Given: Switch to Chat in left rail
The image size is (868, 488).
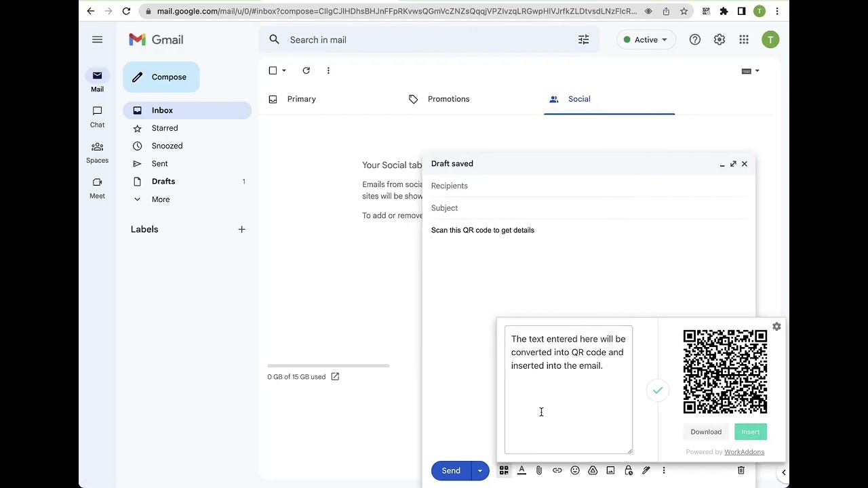Looking at the screenshot, I should pyautogui.click(x=97, y=117).
